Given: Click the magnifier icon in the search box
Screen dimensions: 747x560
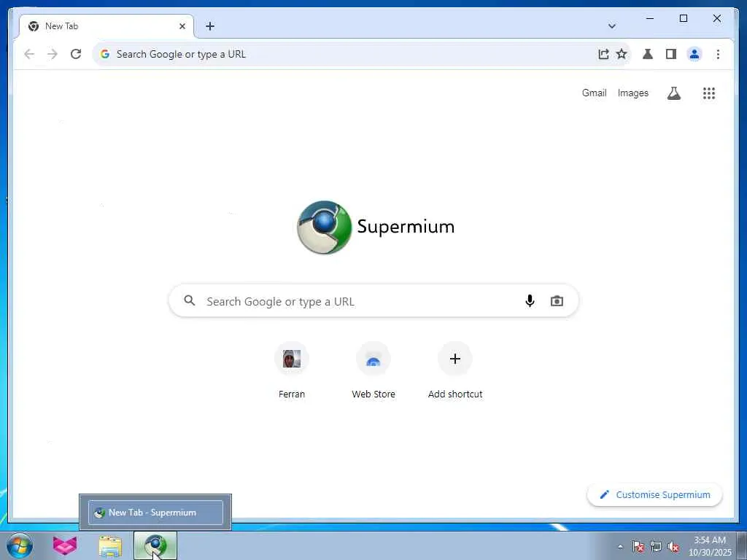Looking at the screenshot, I should (x=190, y=300).
